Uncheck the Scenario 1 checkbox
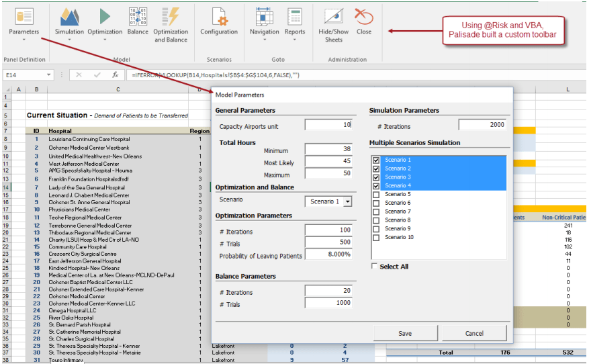Image resolution: width=589 pixels, height=364 pixels. coord(376,160)
